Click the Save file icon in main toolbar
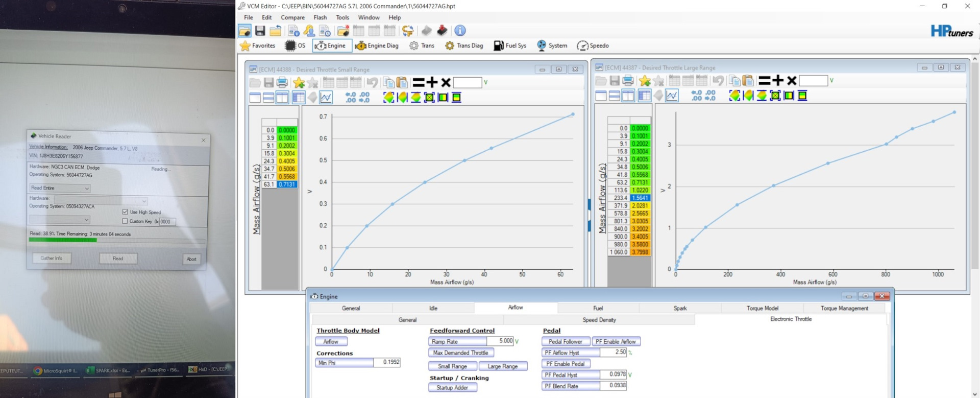This screenshot has width=980, height=398. (260, 31)
